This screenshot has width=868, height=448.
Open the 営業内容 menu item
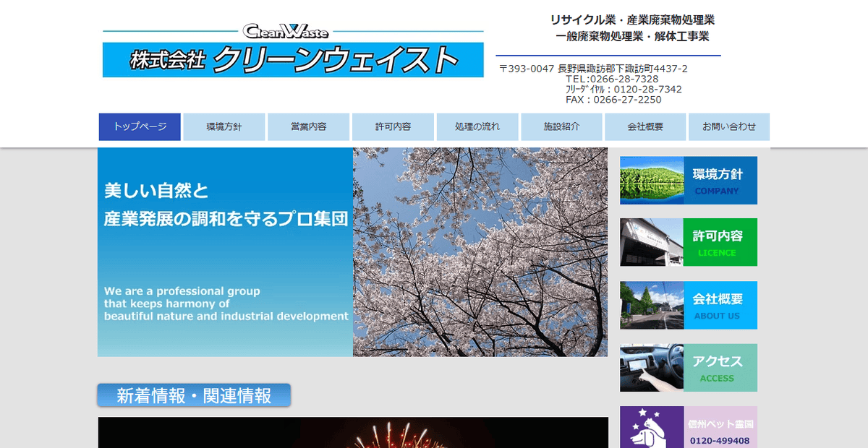308,126
